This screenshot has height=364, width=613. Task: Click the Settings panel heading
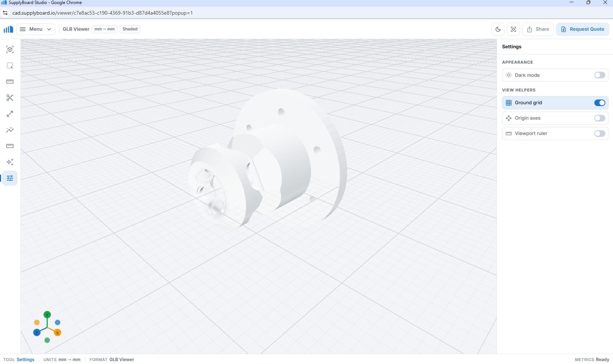[512, 47]
